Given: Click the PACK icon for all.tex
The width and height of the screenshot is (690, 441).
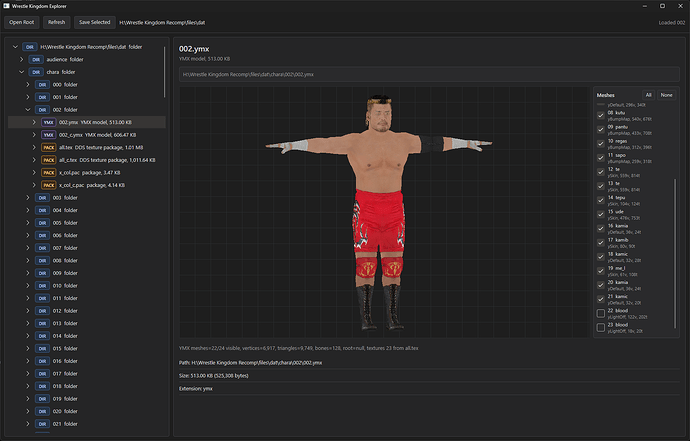Looking at the screenshot, I should (48, 147).
